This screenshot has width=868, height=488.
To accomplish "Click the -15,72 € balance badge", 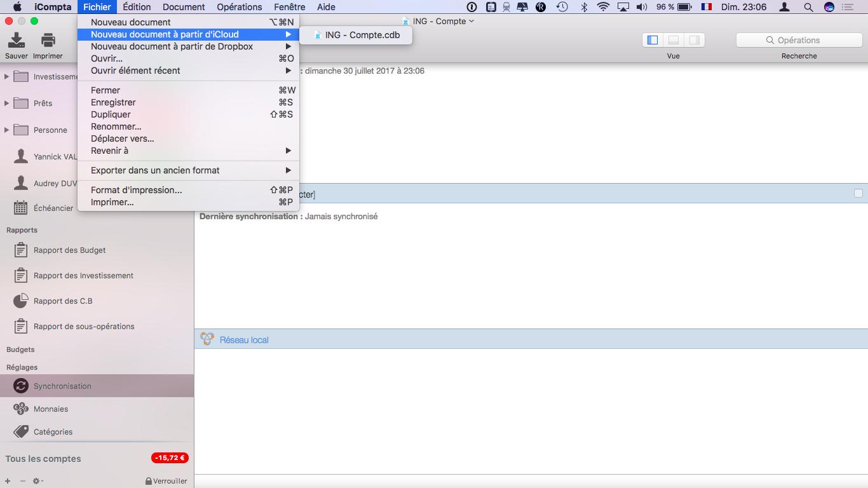I will tap(170, 457).
